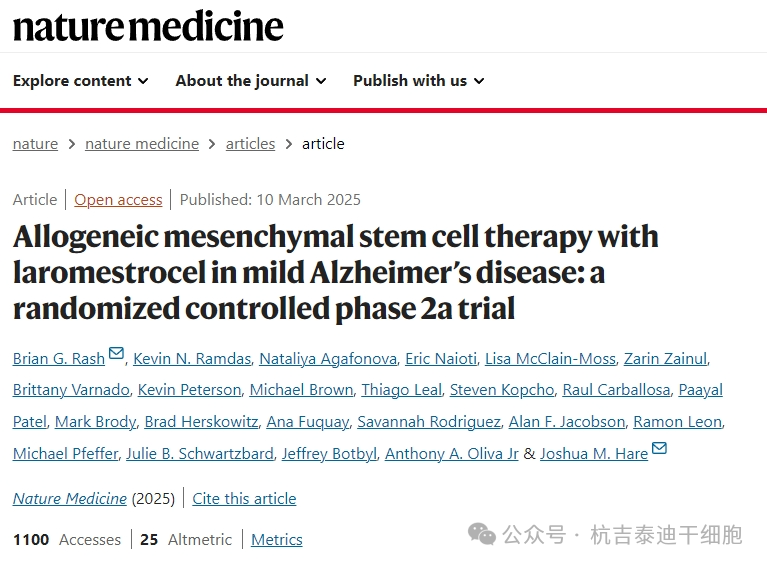
Task: Open the Nature Medicine journal link
Action: pos(70,498)
